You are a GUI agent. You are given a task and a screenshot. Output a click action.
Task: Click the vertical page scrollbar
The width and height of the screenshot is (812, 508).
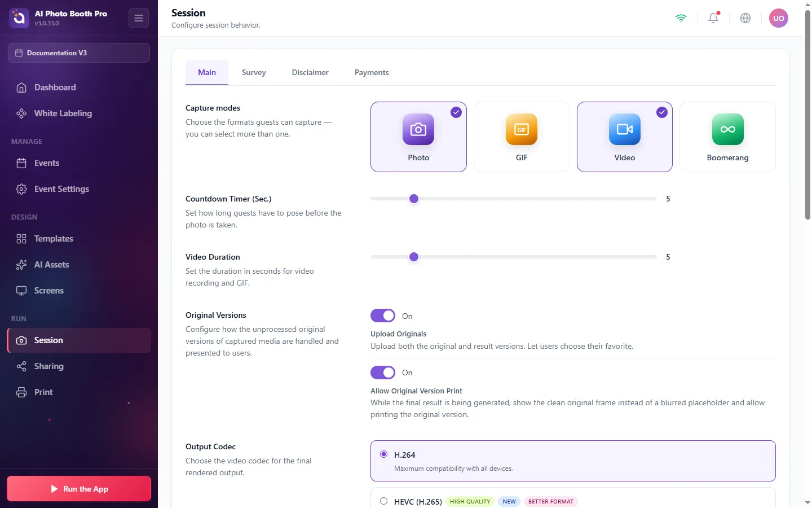pos(807,115)
